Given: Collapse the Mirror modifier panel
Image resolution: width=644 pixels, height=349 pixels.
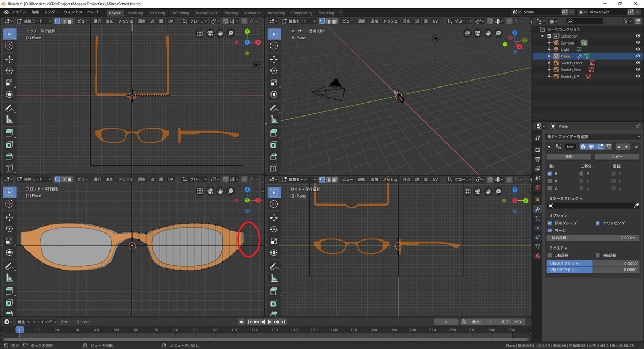Looking at the screenshot, I should coord(549,147).
